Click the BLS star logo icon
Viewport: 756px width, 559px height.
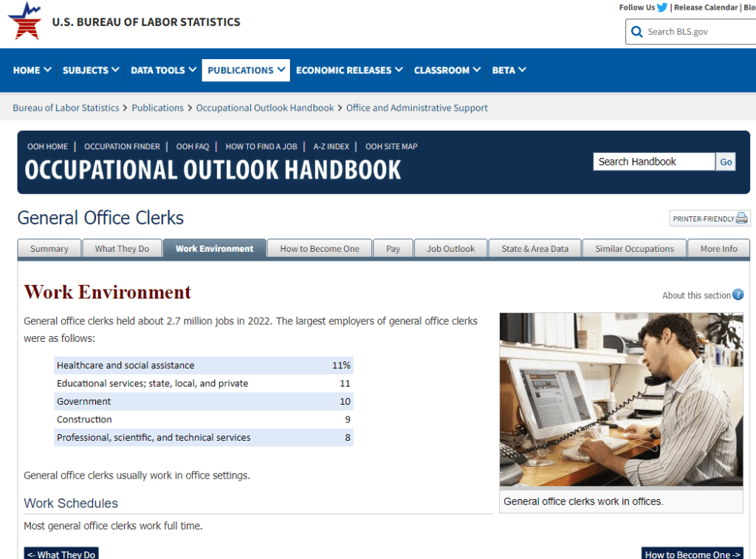[x=24, y=21]
